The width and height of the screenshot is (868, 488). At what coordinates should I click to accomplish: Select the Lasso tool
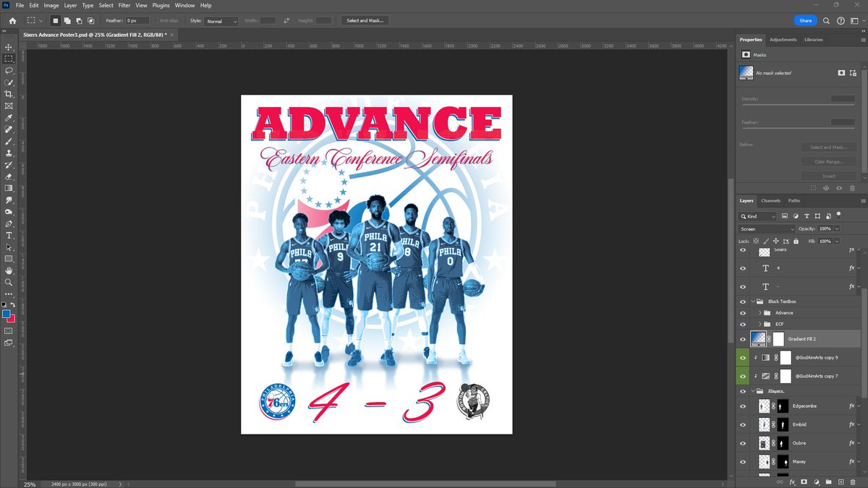click(9, 71)
